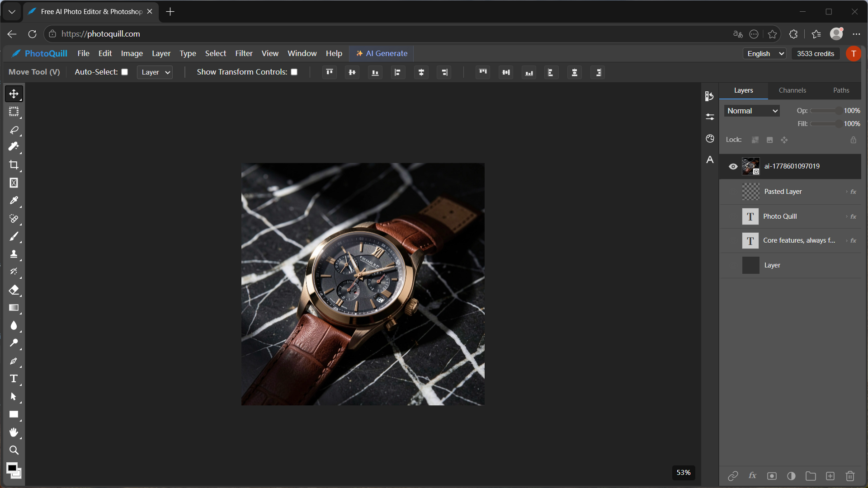The image size is (868, 488).
Task: Click the Link layers icon
Action: coord(733,476)
